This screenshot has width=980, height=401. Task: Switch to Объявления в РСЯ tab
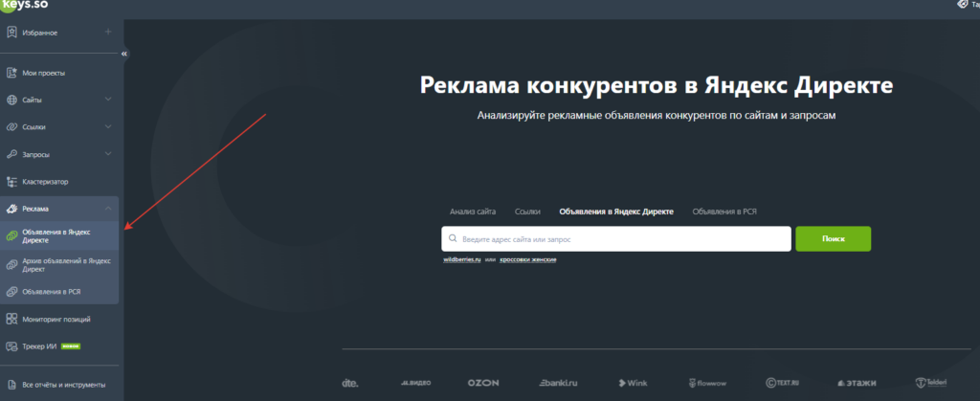724,212
